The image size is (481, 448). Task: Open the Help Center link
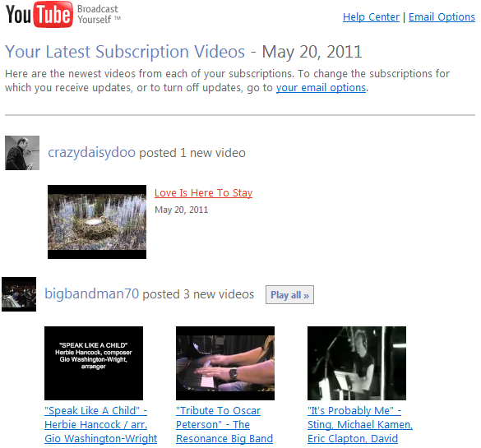371,17
